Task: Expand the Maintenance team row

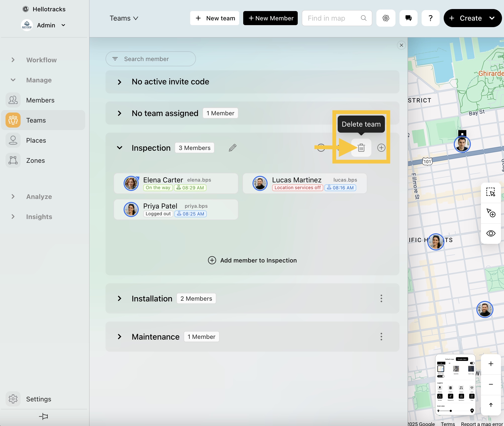Action: coord(120,337)
